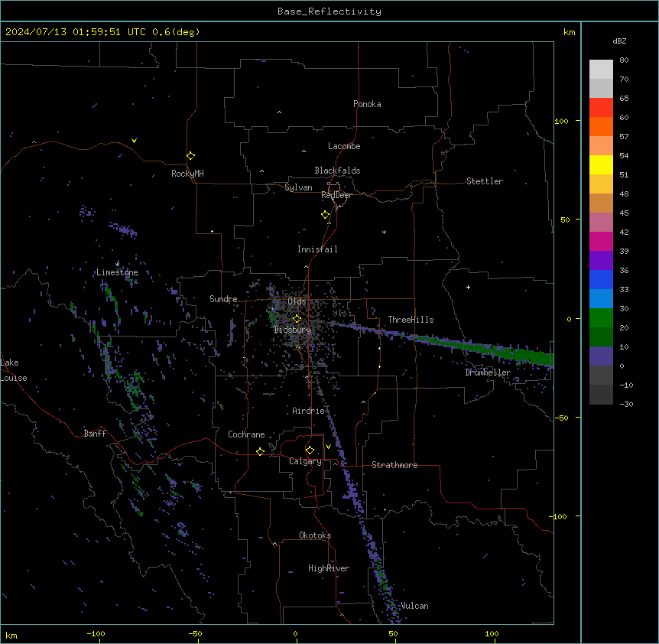The image size is (659, 644).
Task: Select the Didsbury label
Action: 293,330
